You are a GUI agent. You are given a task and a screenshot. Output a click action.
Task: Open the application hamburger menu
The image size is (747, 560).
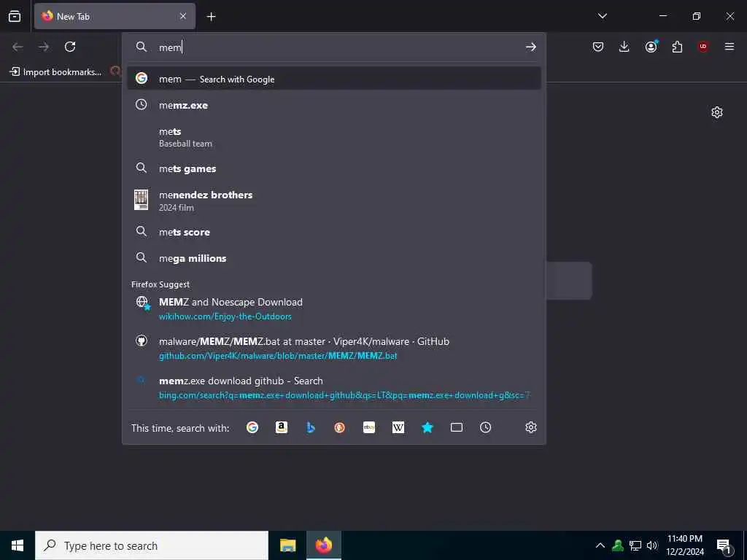[729, 47]
